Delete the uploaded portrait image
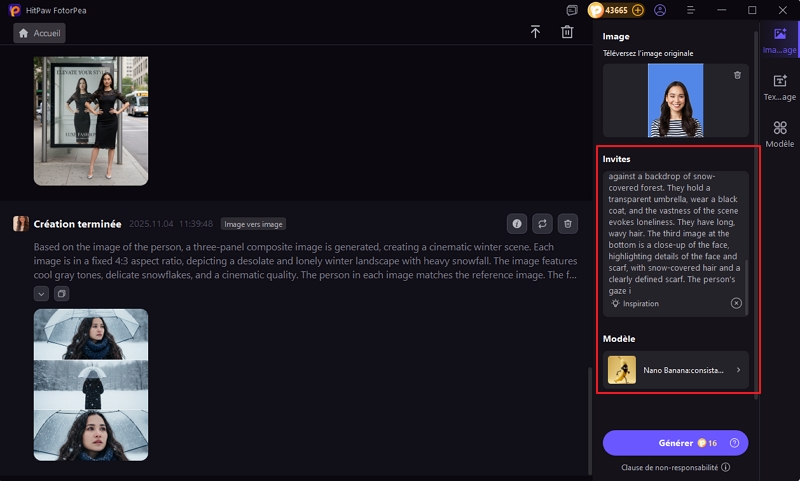Image resolution: width=800 pixels, height=481 pixels. click(737, 75)
